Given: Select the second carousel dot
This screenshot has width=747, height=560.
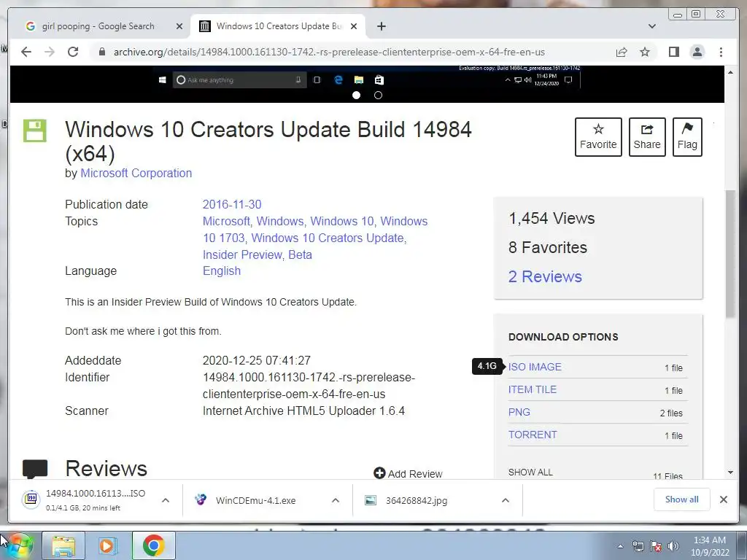Looking at the screenshot, I should click(379, 96).
